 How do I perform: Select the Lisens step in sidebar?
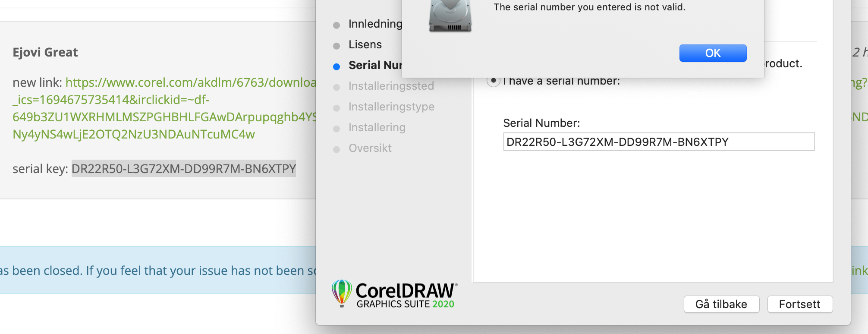pyautogui.click(x=365, y=44)
